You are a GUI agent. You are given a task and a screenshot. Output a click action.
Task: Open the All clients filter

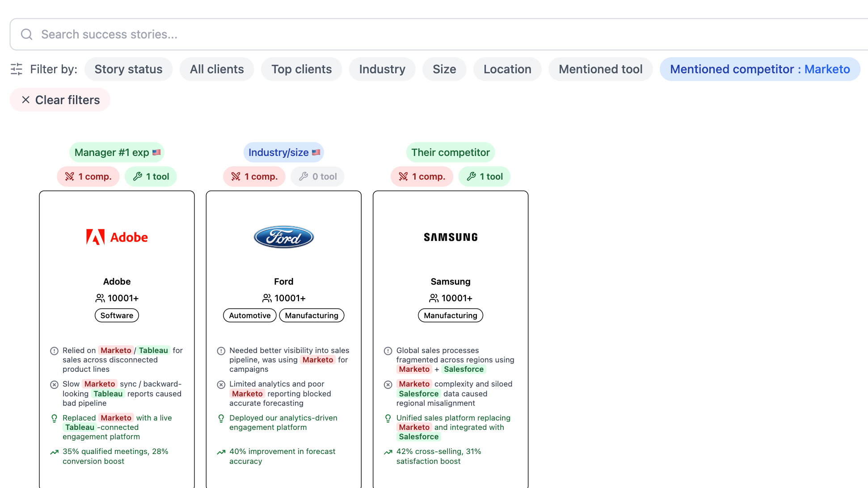pyautogui.click(x=217, y=69)
